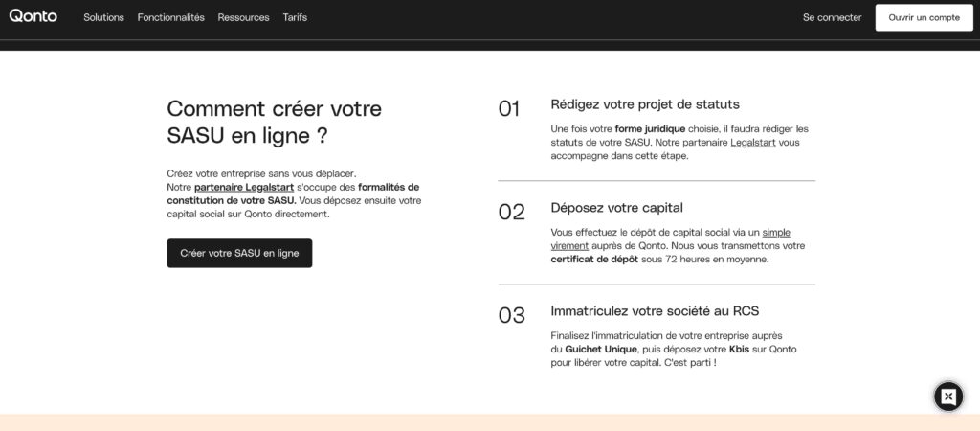The height and width of the screenshot is (431, 980).
Task: Click the bold word Kbis
Action: click(x=739, y=349)
